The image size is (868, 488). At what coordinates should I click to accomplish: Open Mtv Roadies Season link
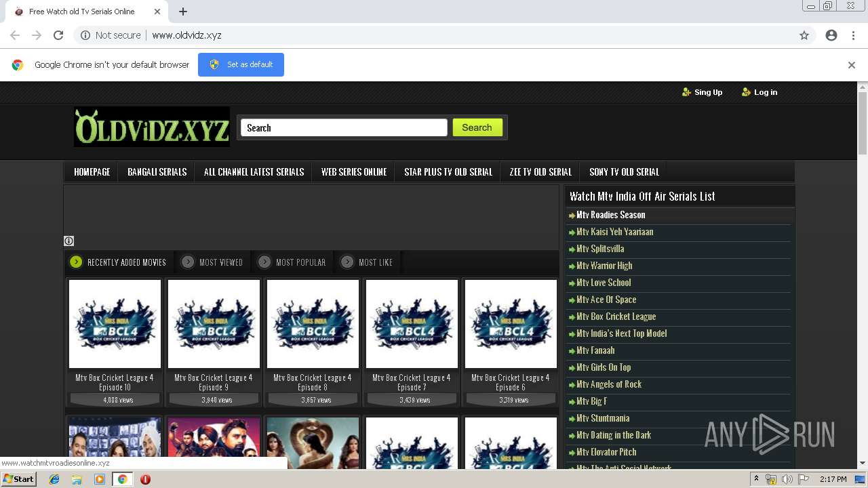click(610, 215)
